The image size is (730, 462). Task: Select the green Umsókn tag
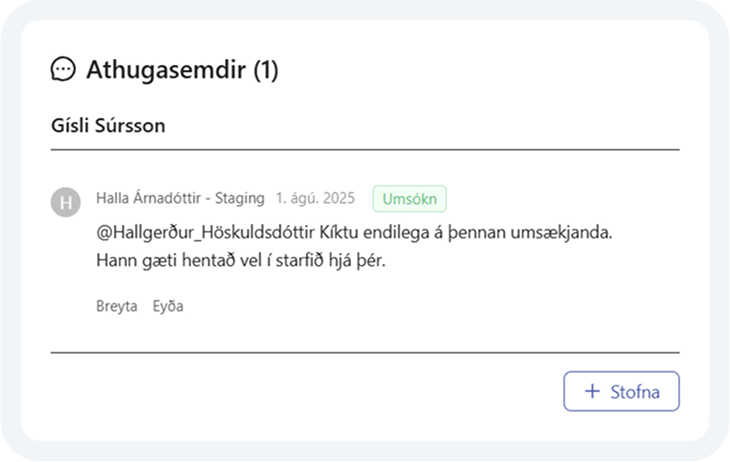[x=410, y=199]
